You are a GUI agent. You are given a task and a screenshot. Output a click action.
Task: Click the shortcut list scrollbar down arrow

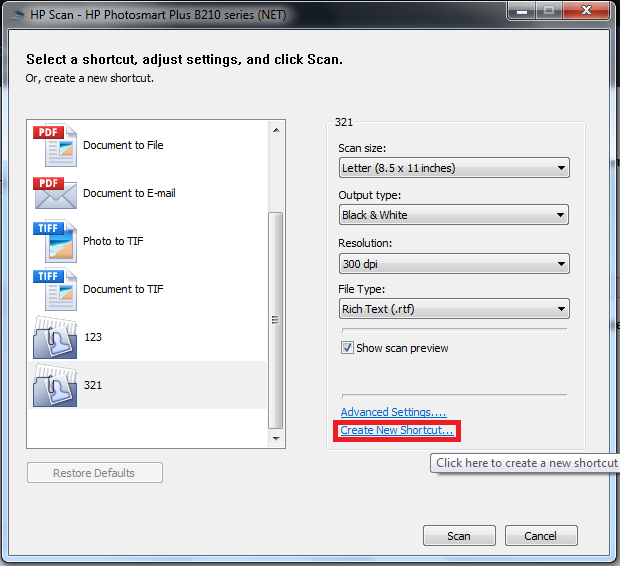(276, 438)
